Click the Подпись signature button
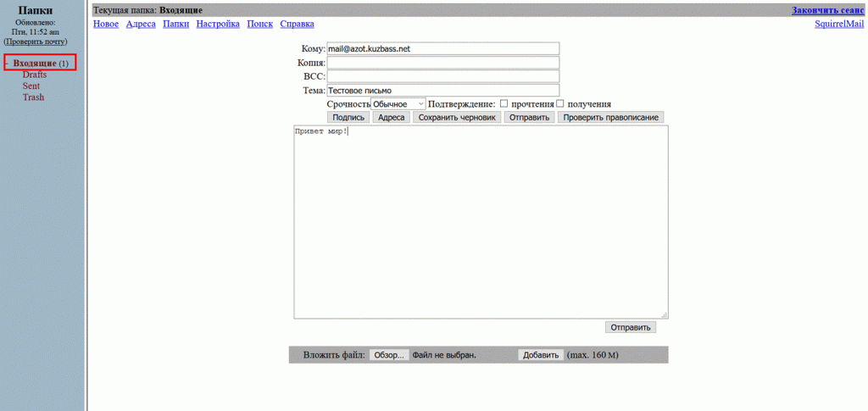 click(348, 117)
